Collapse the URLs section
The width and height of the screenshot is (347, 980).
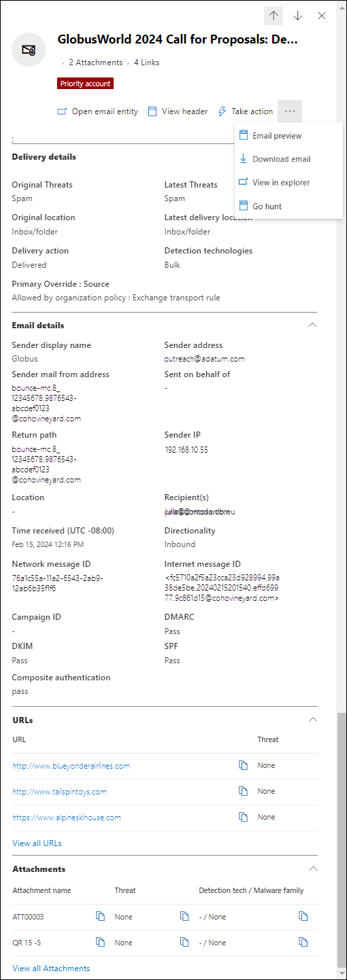tap(312, 720)
